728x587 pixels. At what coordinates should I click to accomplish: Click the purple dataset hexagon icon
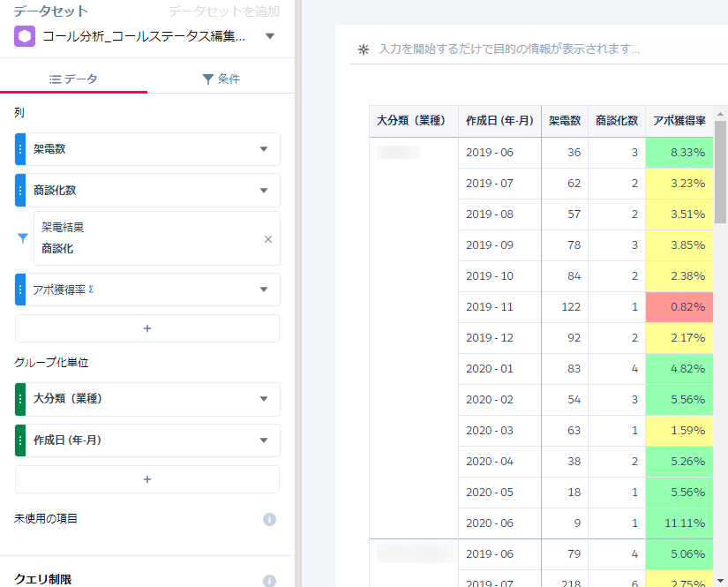(x=25, y=36)
